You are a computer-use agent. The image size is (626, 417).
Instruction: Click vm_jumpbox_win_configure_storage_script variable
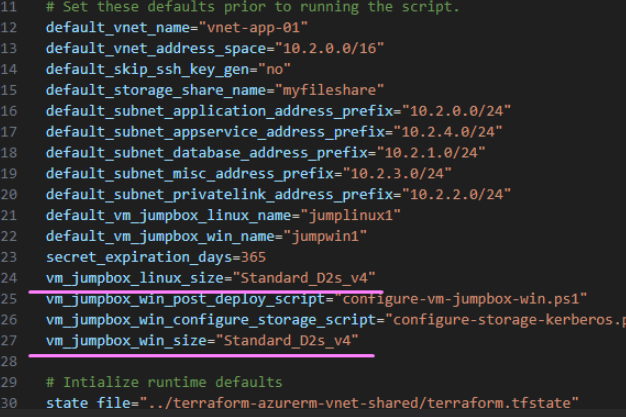click(x=211, y=320)
